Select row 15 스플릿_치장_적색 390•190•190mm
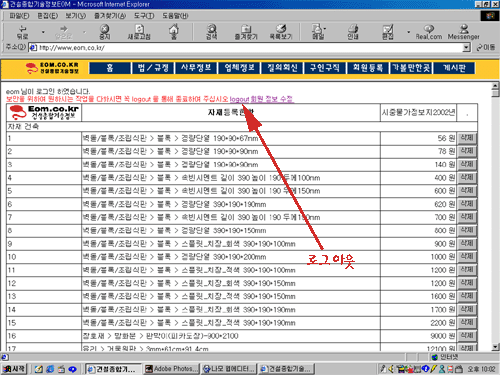 coord(231,323)
